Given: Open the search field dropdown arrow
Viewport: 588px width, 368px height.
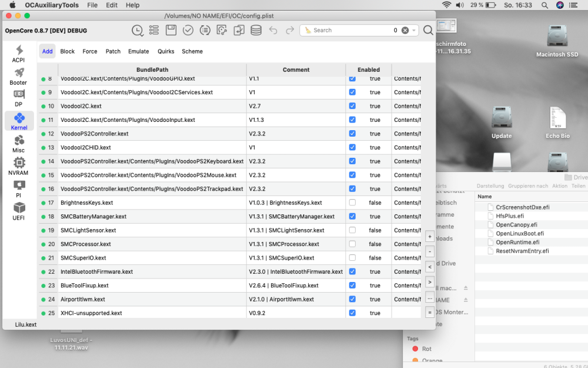Looking at the screenshot, I should [414, 31].
